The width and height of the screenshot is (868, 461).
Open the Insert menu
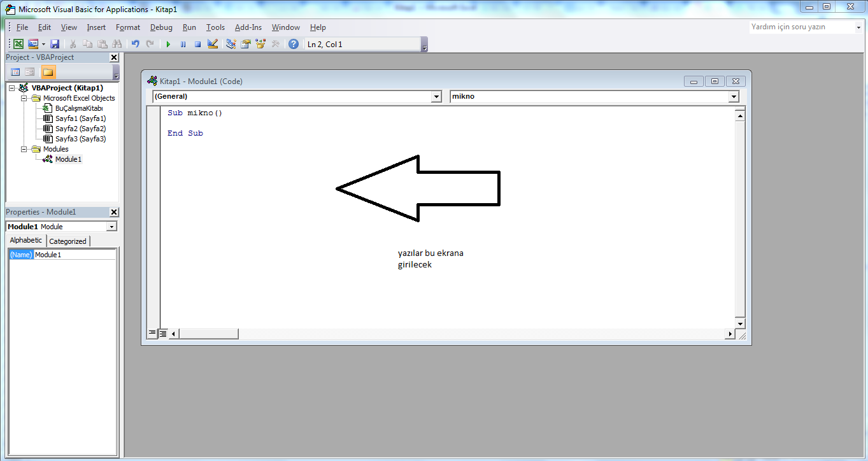(x=96, y=27)
